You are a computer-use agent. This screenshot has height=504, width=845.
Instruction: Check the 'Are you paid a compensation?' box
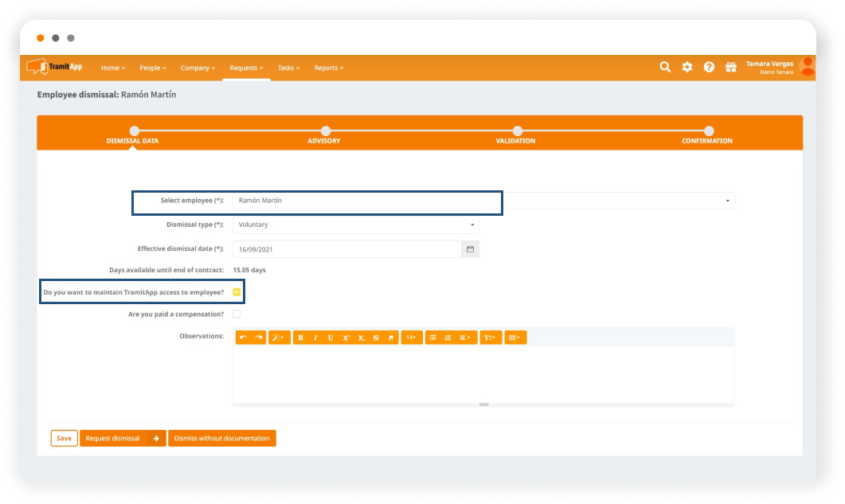point(237,315)
